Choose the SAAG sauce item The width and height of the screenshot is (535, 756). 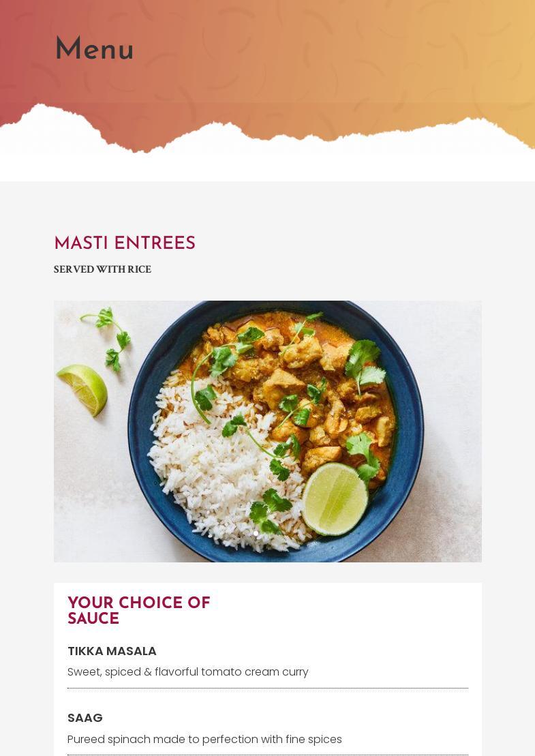(85, 718)
